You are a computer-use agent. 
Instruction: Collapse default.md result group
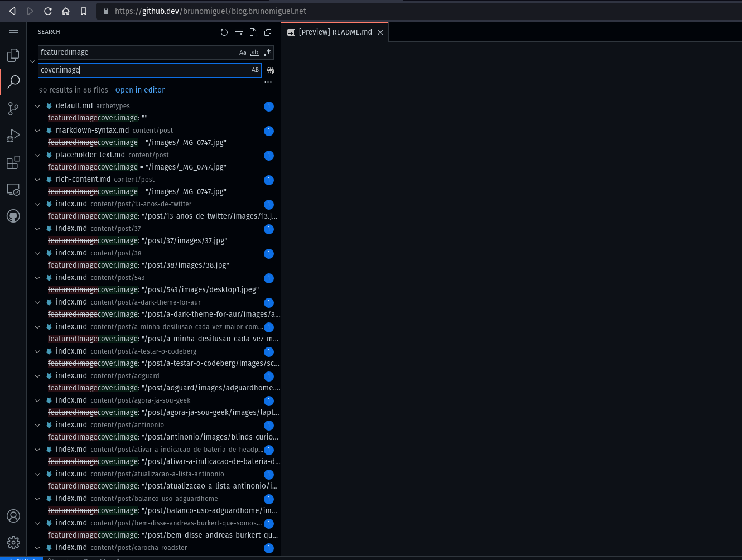click(x=37, y=106)
